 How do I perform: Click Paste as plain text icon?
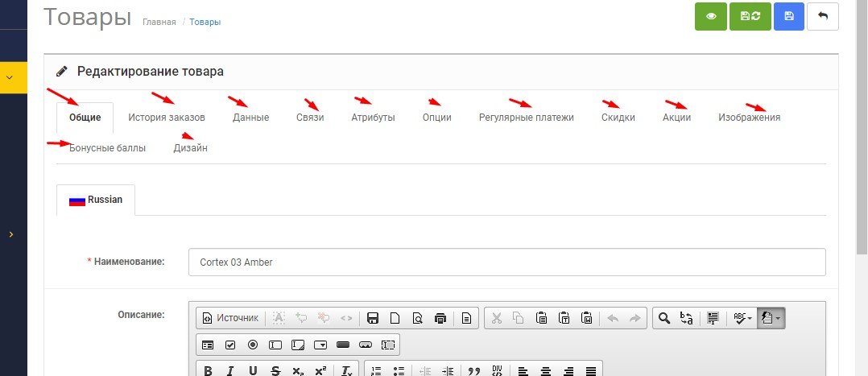click(564, 318)
